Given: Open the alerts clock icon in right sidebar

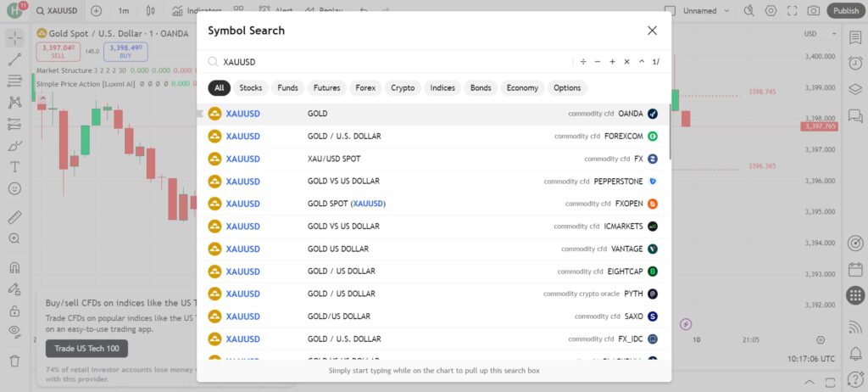Looking at the screenshot, I should click(x=855, y=63).
